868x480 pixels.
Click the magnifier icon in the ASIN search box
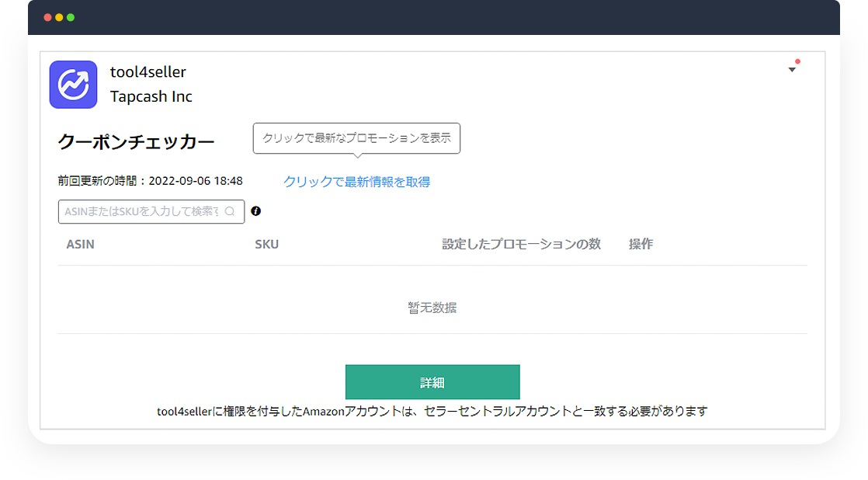tap(230, 211)
